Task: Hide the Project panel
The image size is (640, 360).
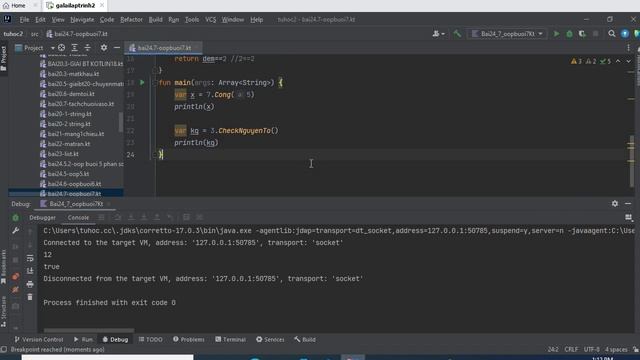Action: coord(117,48)
